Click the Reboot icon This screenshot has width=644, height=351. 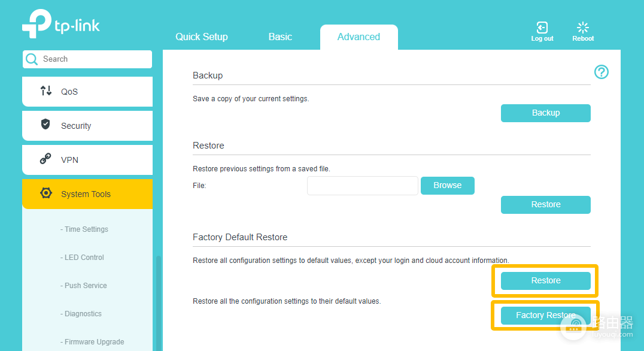pos(583,28)
